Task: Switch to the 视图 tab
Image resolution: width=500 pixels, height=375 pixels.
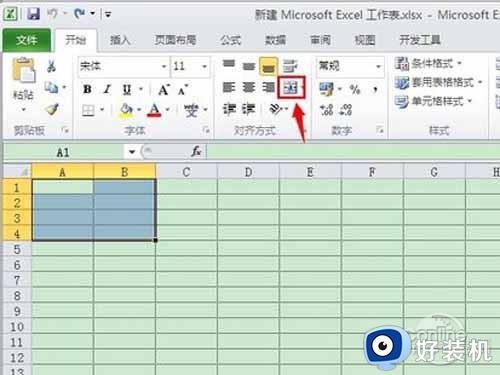Action: point(365,40)
